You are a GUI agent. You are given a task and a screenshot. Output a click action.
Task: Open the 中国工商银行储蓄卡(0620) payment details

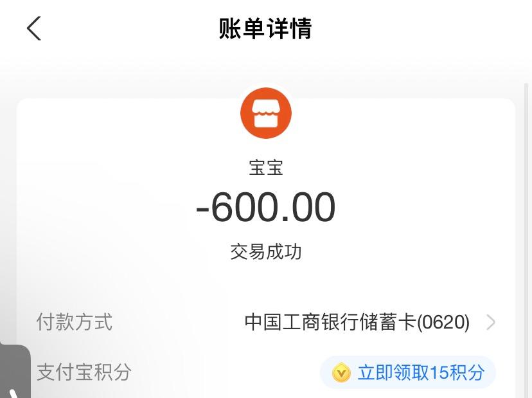coord(357,322)
